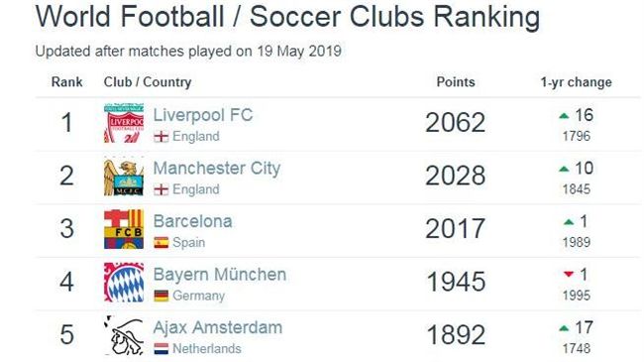Click the green up arrow beside 16
The width and height of the screenshot is (644, 362).
pos(564,116)
